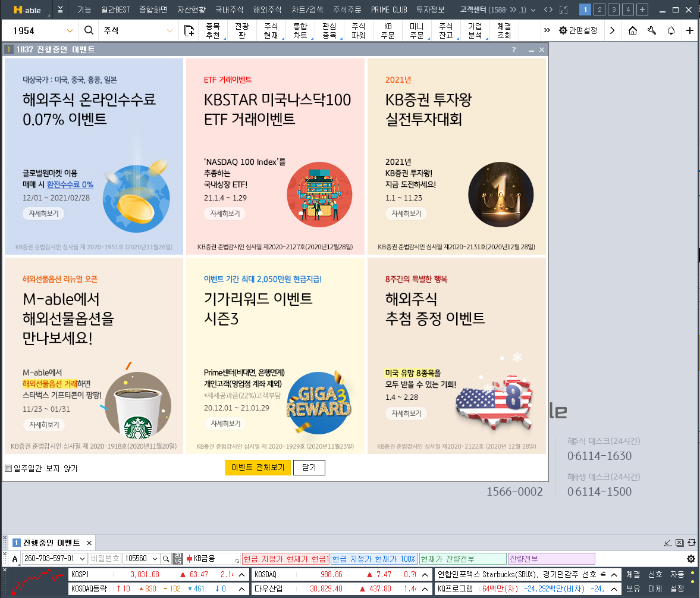This screenshot has width=700, height=598.
Task: Click the new-screen document plus icon
Action: click(189, 30)
